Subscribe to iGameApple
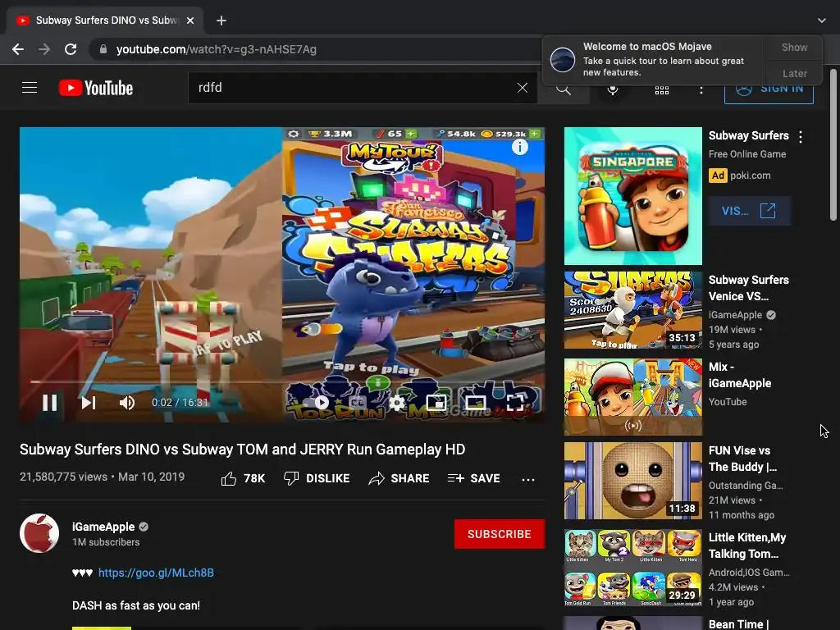840x630 pixels. (500, 534)
